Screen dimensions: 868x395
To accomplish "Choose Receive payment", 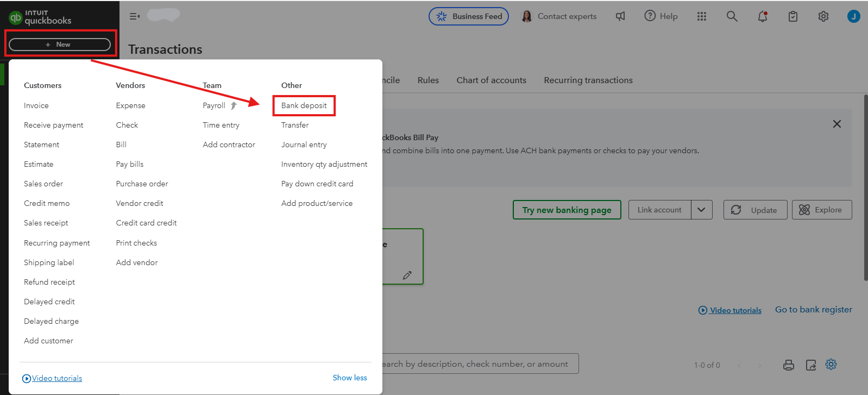I will coord(54,125).
